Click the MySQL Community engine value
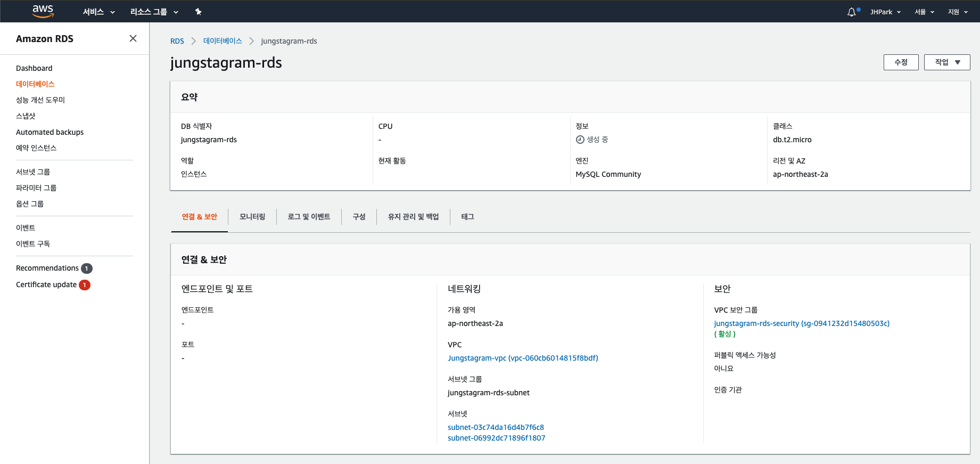 608,174
